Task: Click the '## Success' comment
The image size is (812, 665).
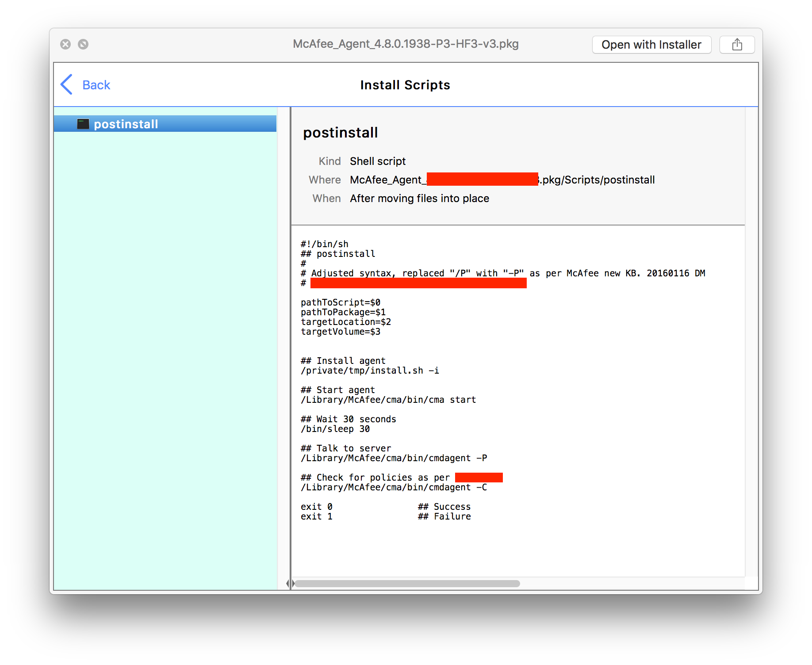Action: coord(444,507)
